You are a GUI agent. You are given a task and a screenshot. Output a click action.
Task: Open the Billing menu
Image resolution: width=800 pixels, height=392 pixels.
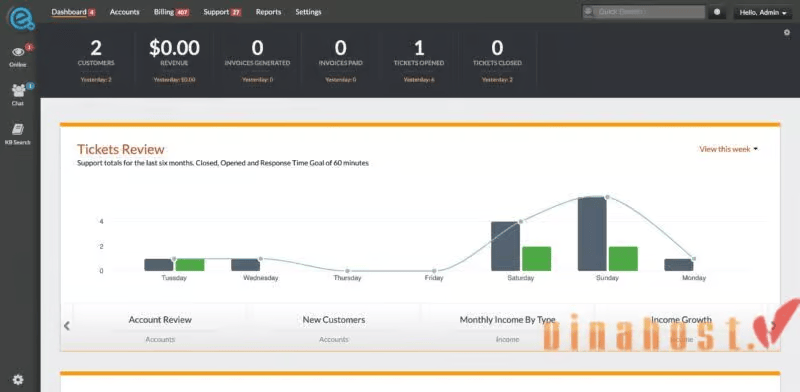click(171, 12)
